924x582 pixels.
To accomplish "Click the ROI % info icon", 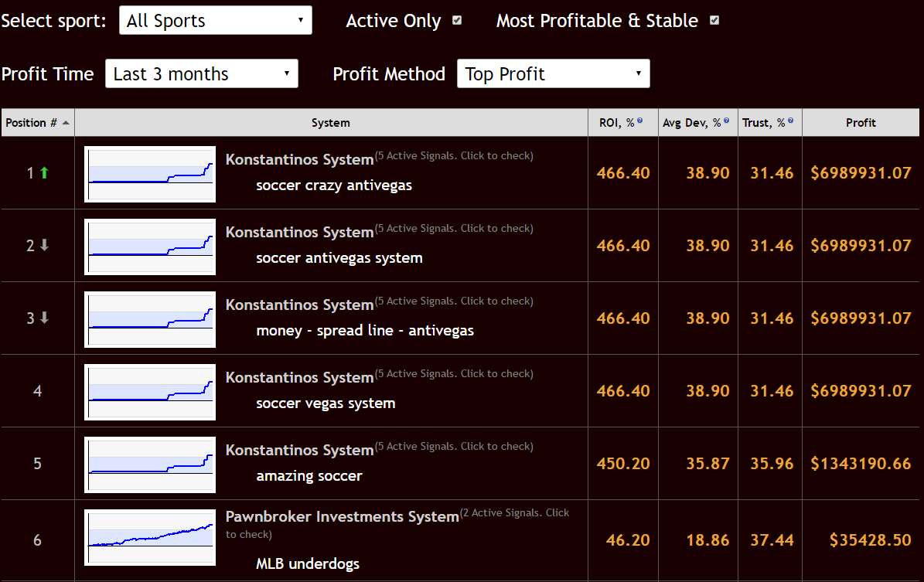I will click(x=639, y=121).
